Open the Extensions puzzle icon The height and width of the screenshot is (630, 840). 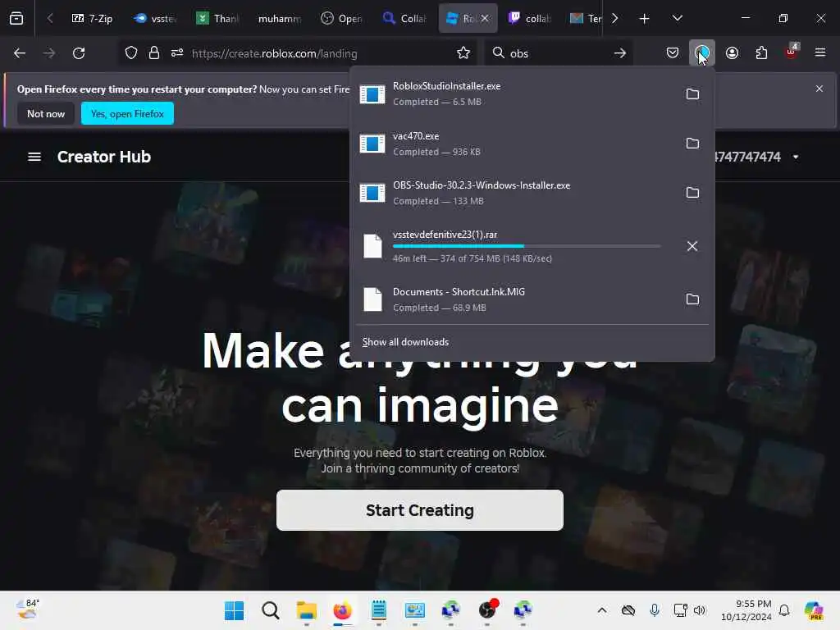pyautogui.click(x=761, y=53)
